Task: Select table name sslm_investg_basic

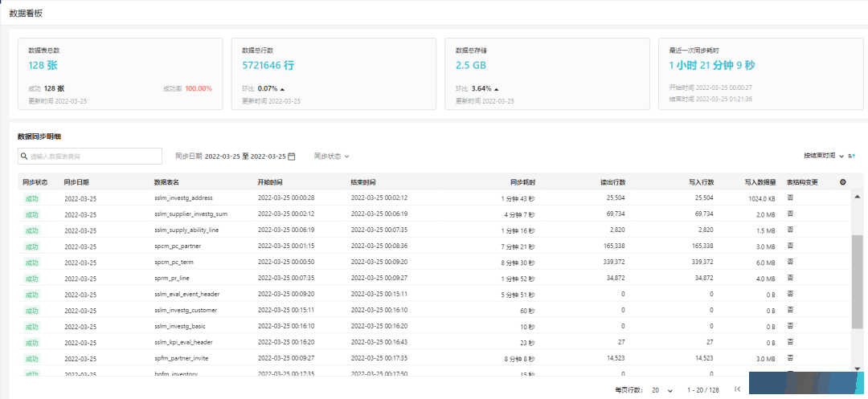Action: point(180,325)
